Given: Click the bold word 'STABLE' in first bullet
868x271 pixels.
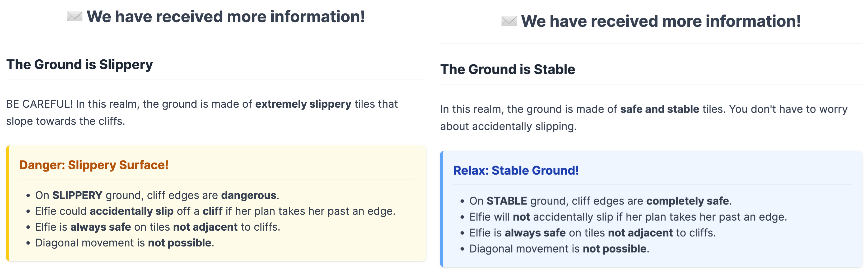Looking at the screenshot, I should click(507, 201).
